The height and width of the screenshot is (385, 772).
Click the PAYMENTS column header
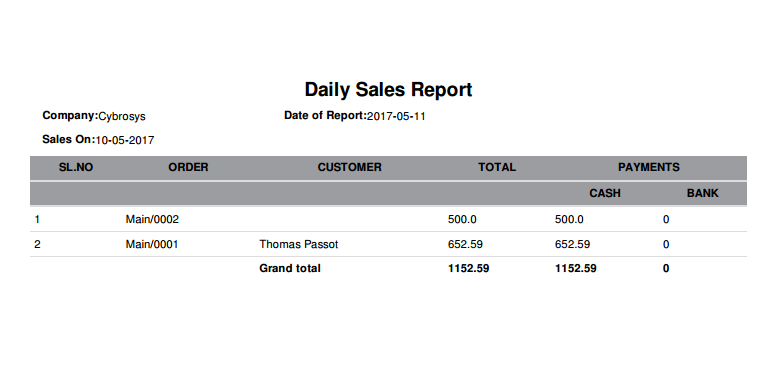coord(648,167)
